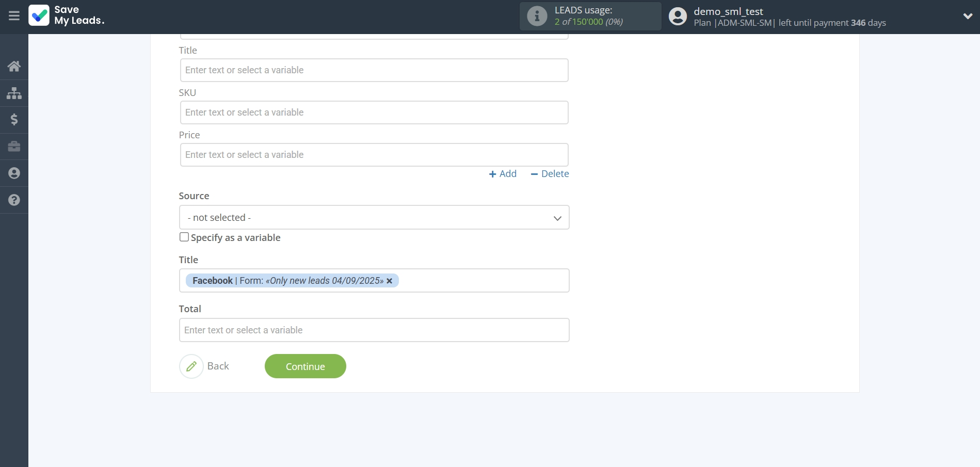Open connections sitemap icon in sidebar
The height and width of the screenshot is (467, 980).
pos(14,93)
